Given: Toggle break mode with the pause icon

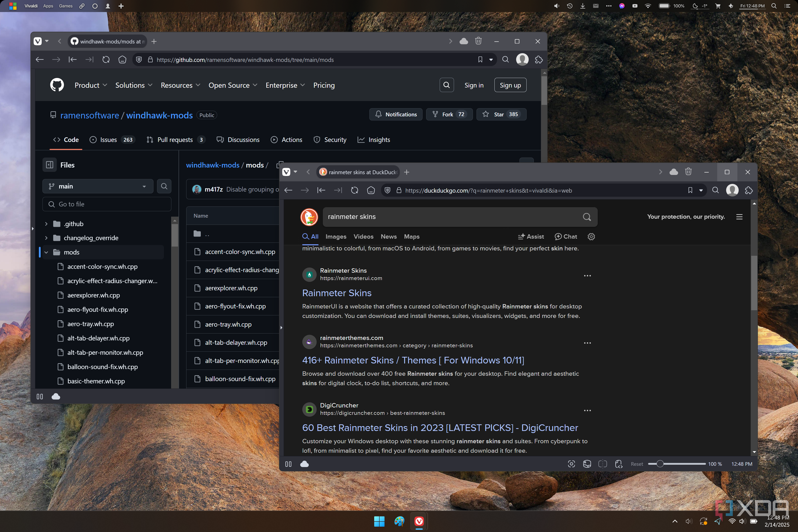Looking at the screenshot, I should pyautogui.click(x=288, y=464).
